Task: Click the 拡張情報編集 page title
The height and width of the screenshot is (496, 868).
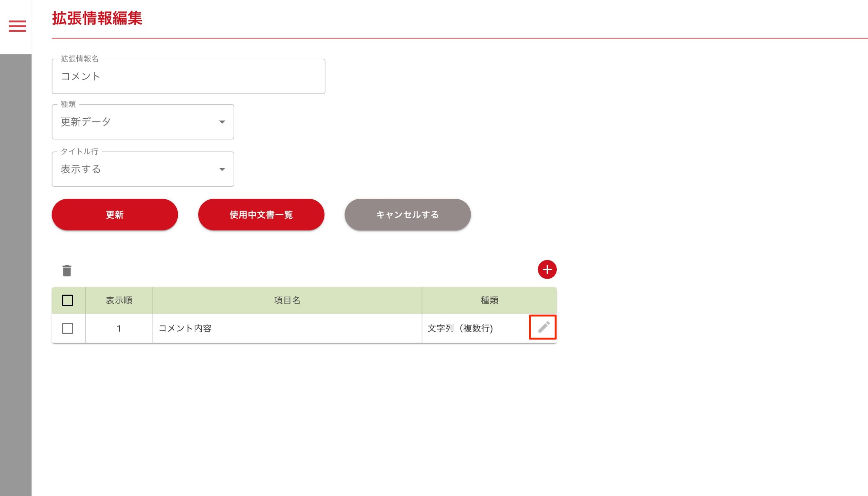Action: (x=97, y=18)
